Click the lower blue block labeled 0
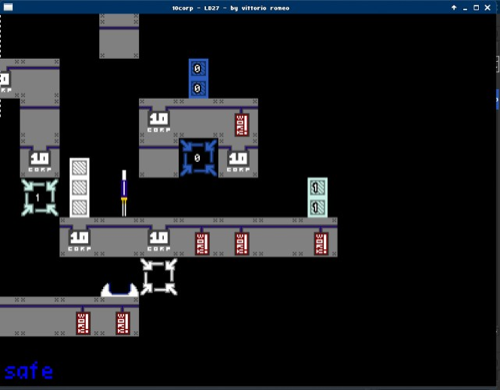Viewport: 500px width, 390px height. click(x=198, y=89)
